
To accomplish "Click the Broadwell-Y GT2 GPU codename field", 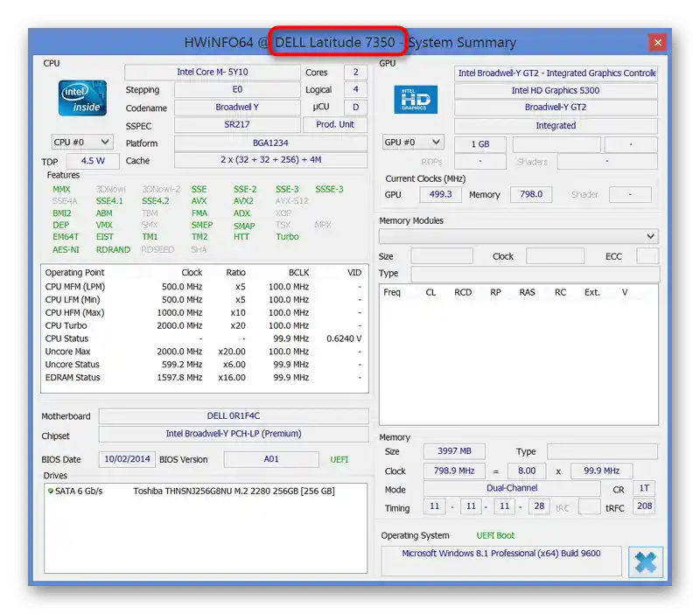I will pyautogui.click(x=556, y=108).
